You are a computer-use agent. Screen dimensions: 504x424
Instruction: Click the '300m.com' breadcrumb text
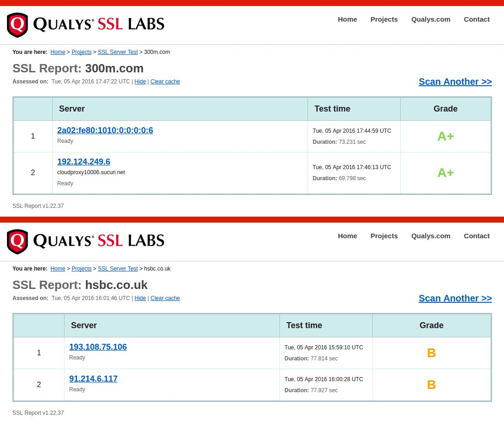[157, 52]
